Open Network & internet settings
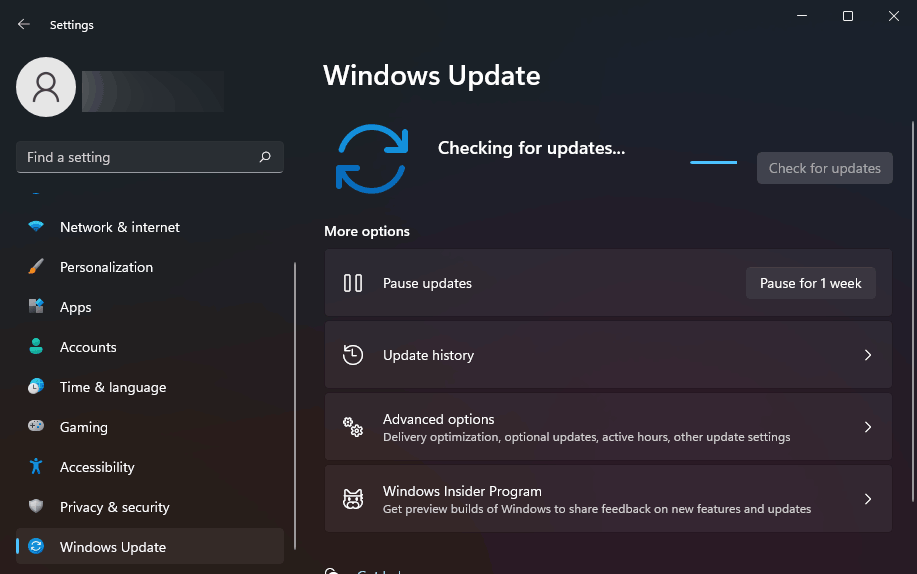 tap(150, 227)
